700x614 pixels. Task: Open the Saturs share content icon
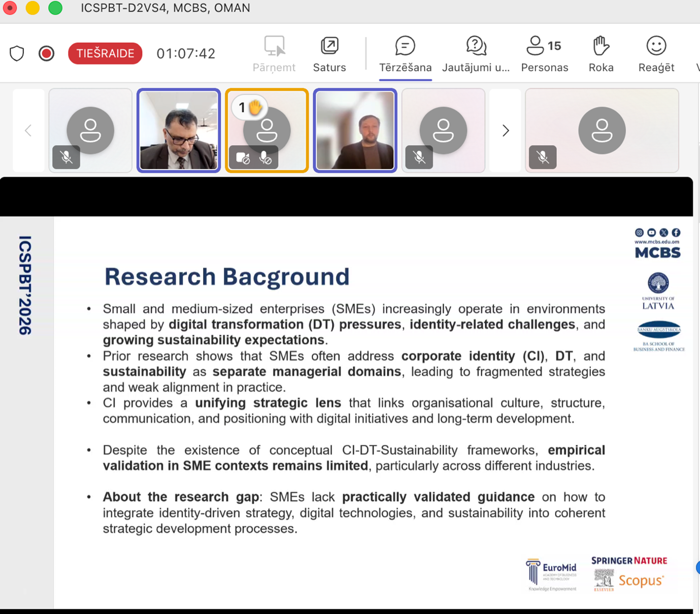[329, 54]
